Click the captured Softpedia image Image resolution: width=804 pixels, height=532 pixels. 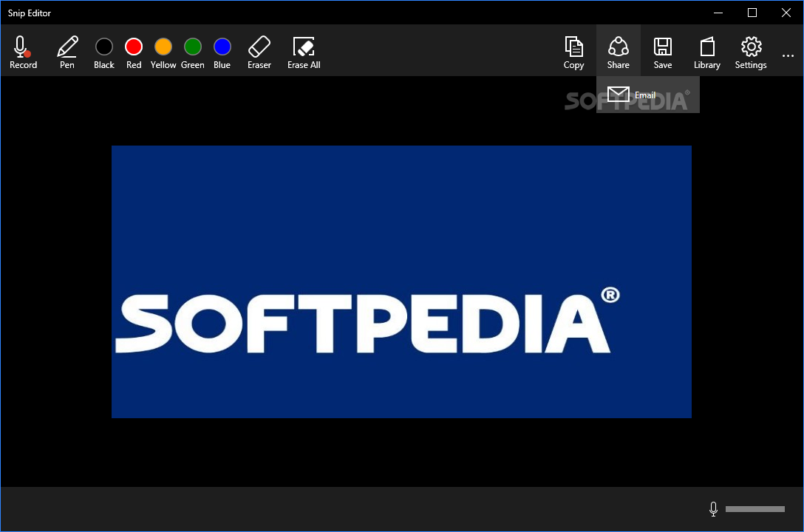tap(401, 282)
